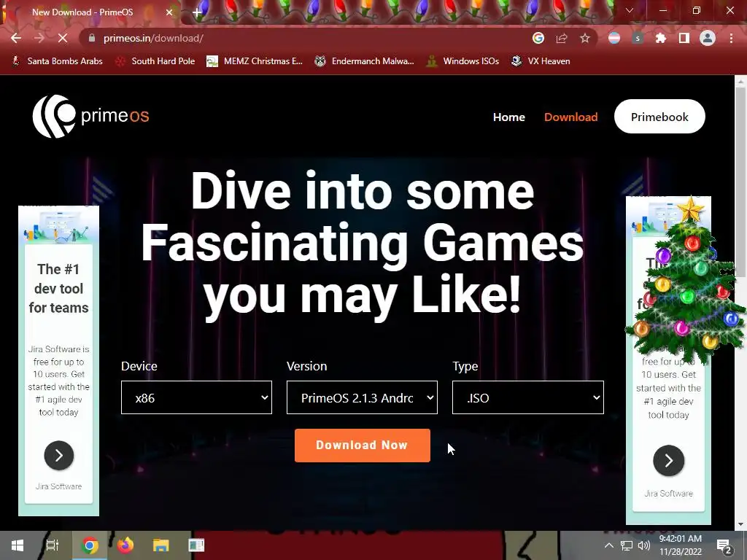The image size is (747, 560).
Task: Click the address bar URL field
Action: (305, 38)
